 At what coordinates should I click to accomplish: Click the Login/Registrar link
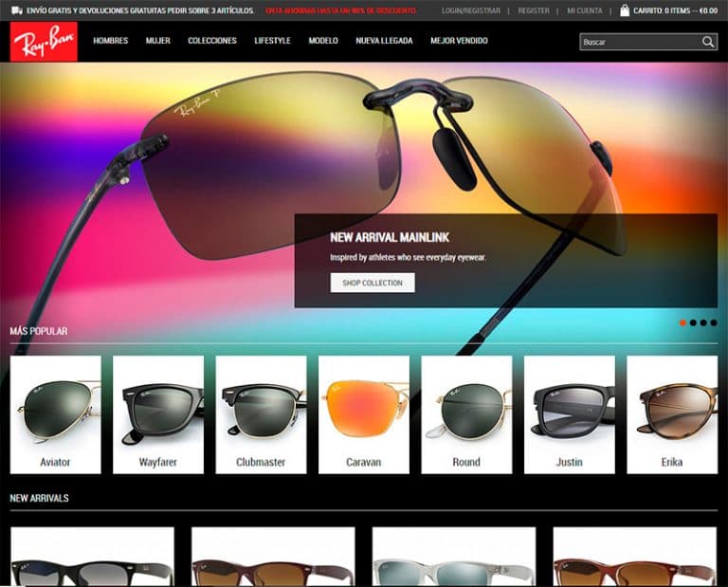pos(471,10)
